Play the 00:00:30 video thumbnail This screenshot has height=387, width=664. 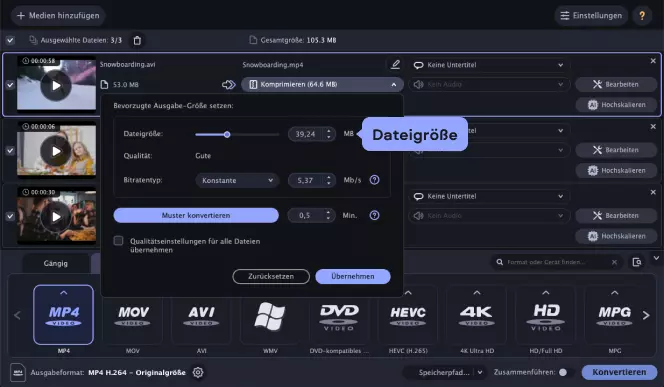tap(56, 217)
